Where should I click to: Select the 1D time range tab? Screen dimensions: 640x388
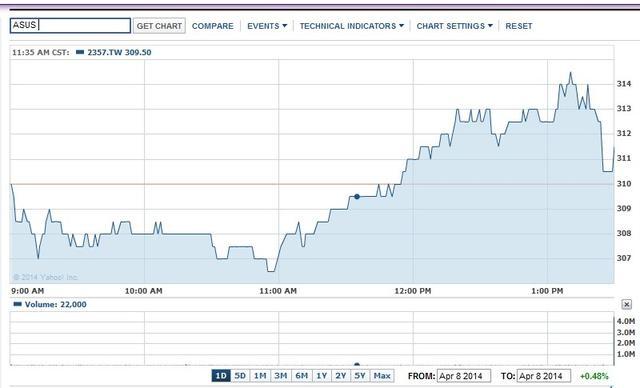coord(221,376)
